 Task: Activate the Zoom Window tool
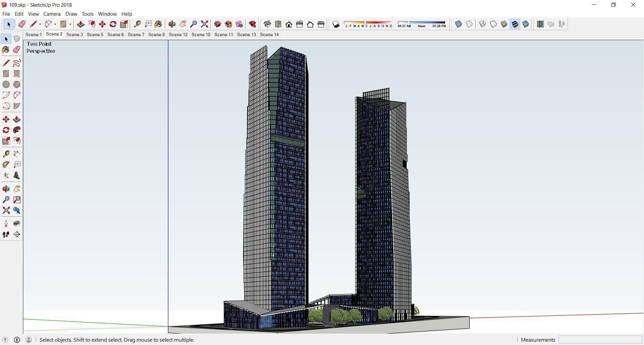[x=17, y=200]
